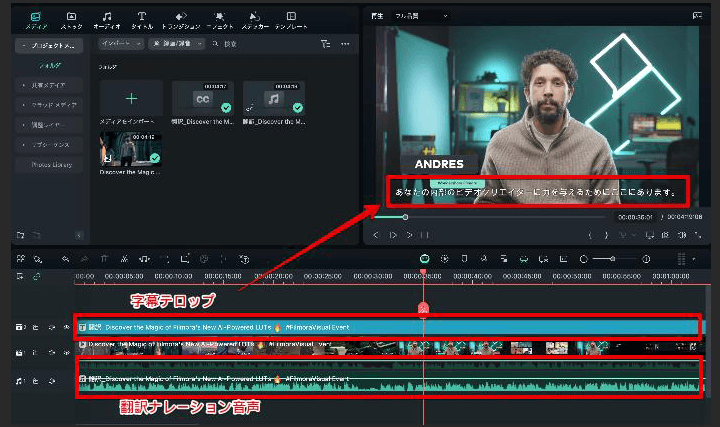Toggle visibility of the subtitle track

(x=67, y=327)
